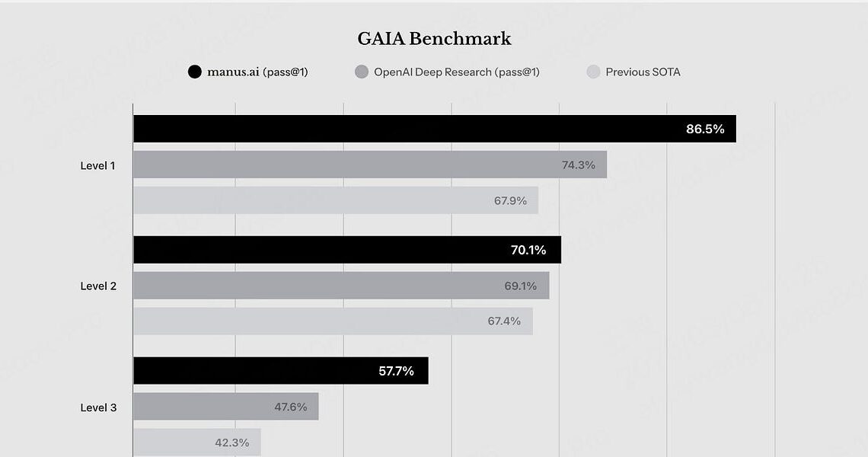
Task: Click the "Level 3" axis label
Action: pyautogui.click(x=98, y=407)
